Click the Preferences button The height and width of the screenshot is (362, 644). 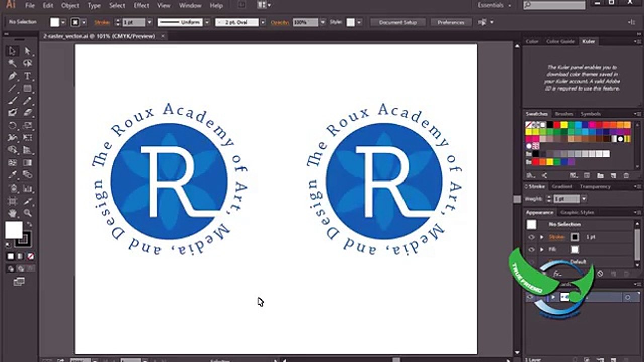click(451, 22)
